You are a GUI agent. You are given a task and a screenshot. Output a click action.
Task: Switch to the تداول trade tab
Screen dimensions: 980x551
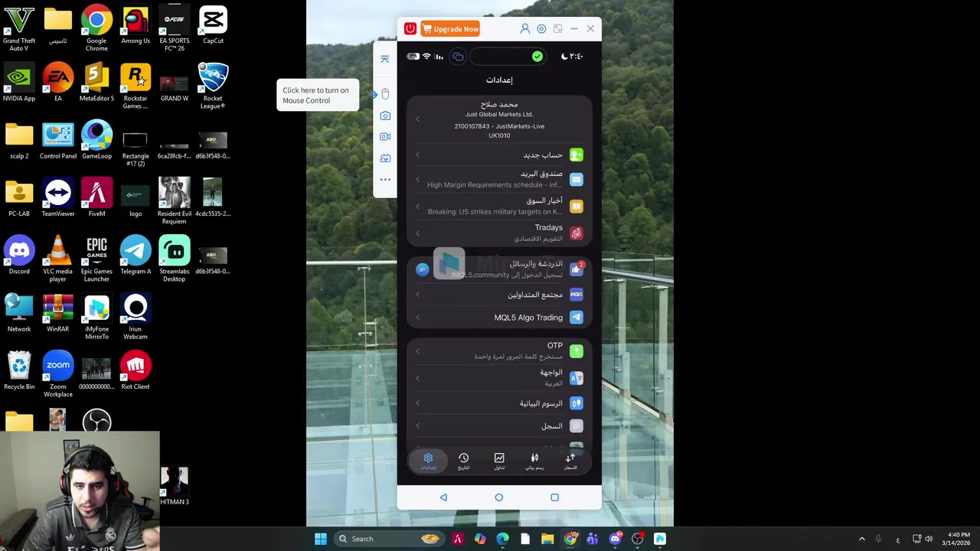pos(499,461)
